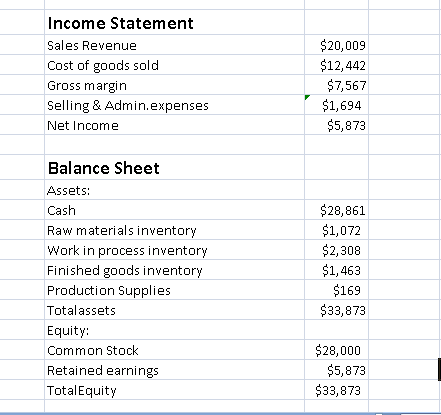Select the $20,009 sales revenue value
441x415 pixels.
pos(336,45)
